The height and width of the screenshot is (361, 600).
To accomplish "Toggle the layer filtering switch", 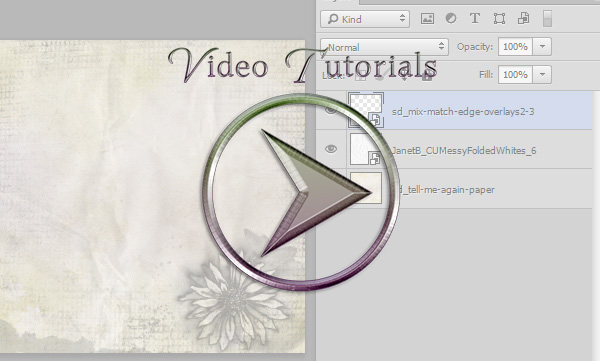I will click(547, 19).
